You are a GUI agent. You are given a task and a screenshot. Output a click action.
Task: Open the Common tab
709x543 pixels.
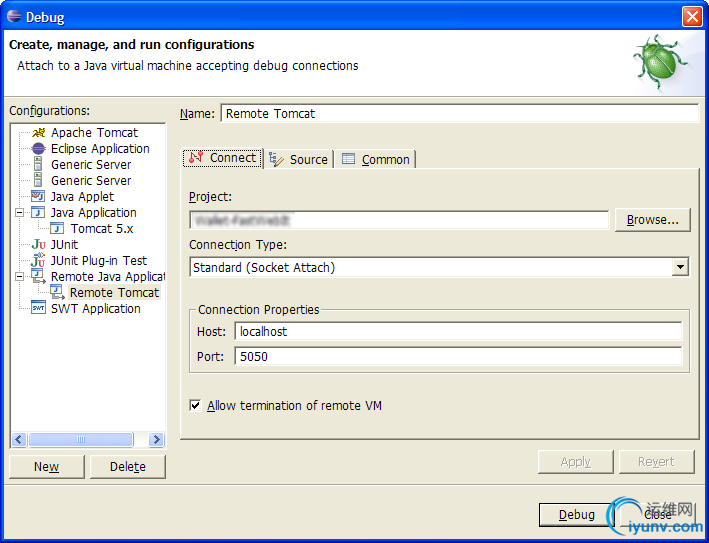tap(376, 159)
